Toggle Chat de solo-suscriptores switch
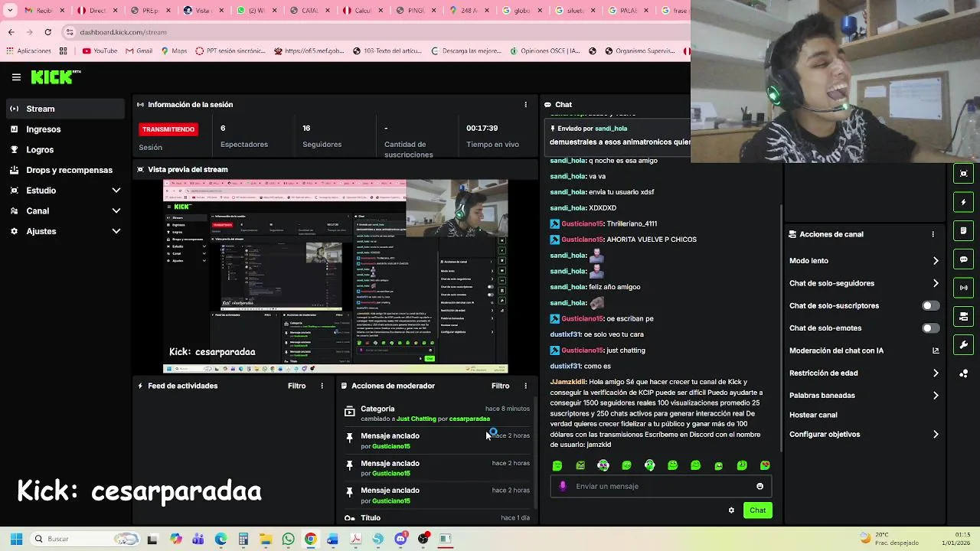 point(930,305)
